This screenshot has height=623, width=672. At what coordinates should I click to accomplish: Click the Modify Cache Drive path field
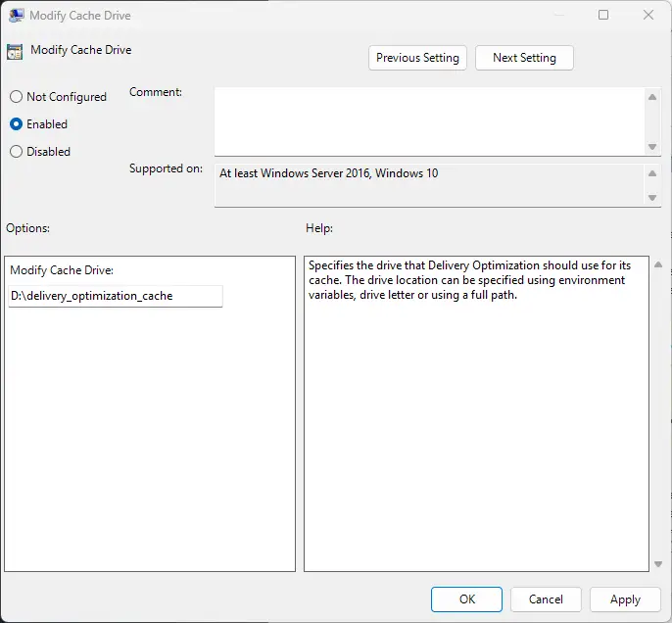click(116, 296)
